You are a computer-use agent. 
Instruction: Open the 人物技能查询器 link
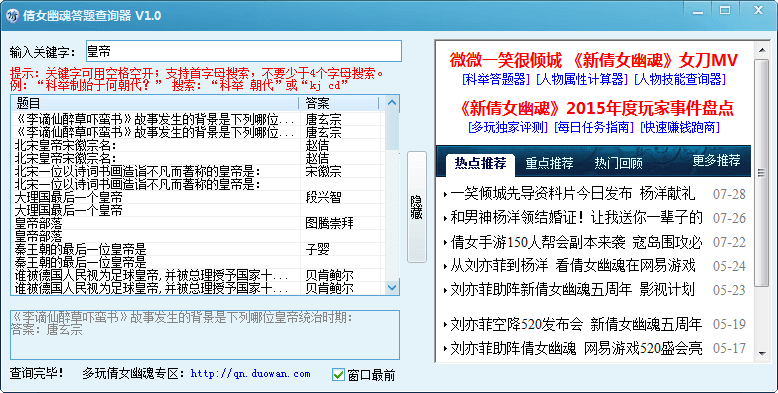point(680,79)
